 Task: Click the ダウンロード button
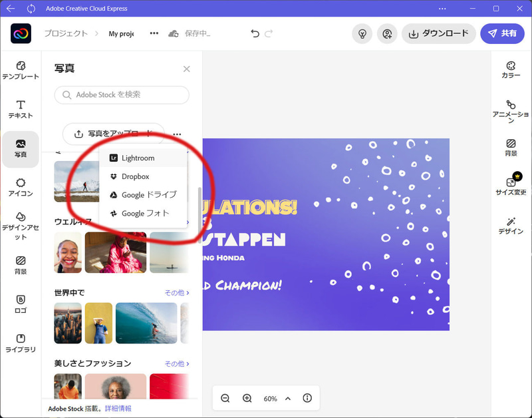pyautogui.click(x=438, y=33)
